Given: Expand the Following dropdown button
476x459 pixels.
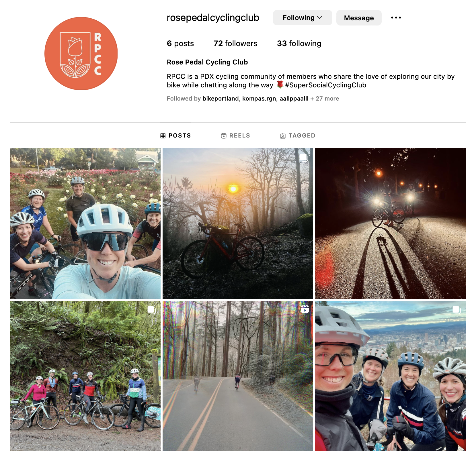Looking at the screenshot, I should (x=303, y=18).
